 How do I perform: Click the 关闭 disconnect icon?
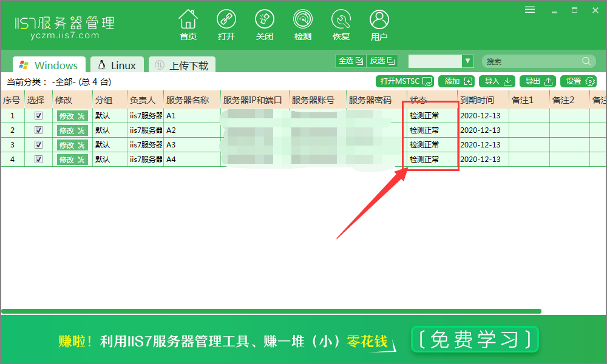click(x=265, y=25)
